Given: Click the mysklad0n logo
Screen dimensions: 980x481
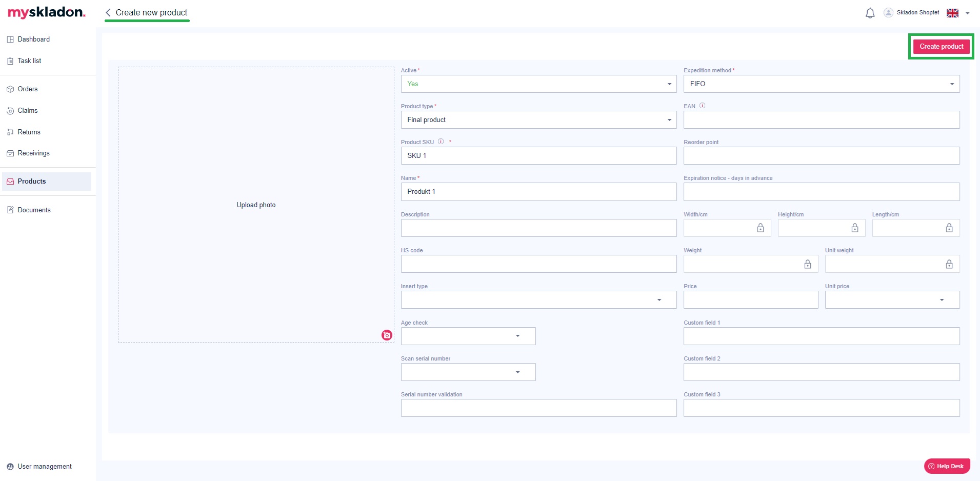Looking at the screenshot, I should click(47, 12).
